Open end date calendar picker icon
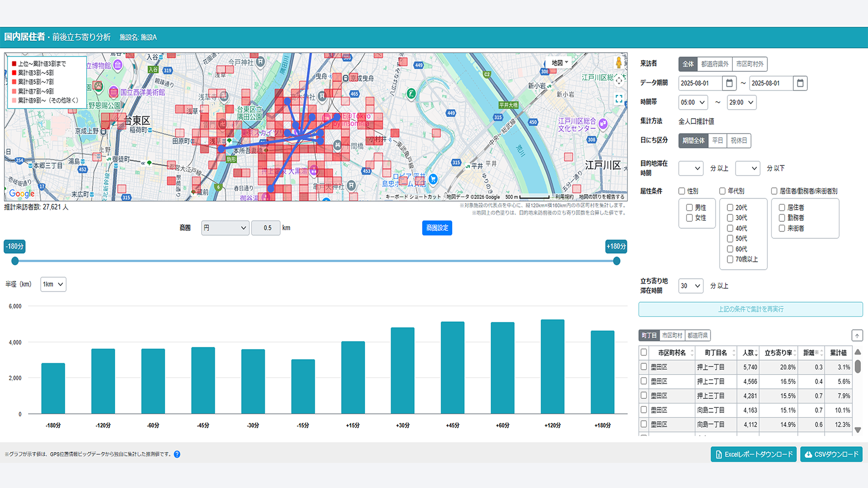 pyautogui.click(x=800, y=83)
